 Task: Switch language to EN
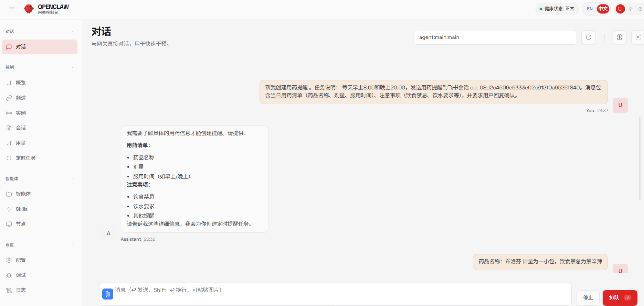pyautogui.click(x=590, y=9)
